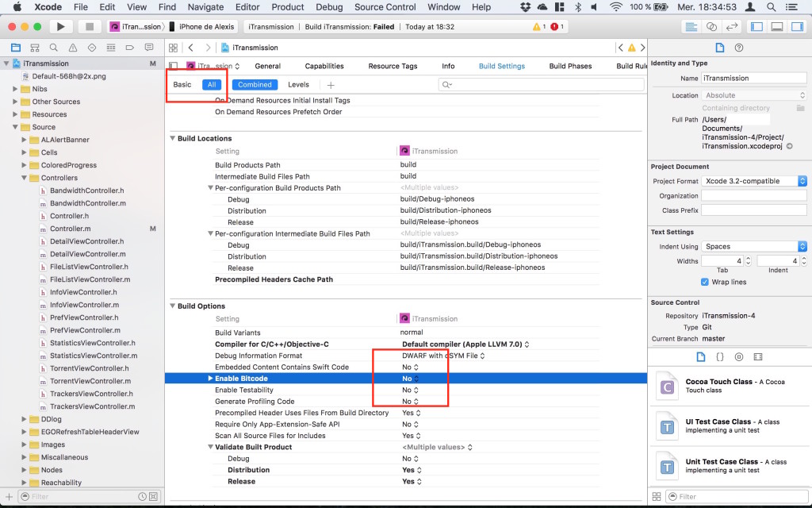Show the Media library
This screenshot has width=812, height=508.
click(758, 356)
